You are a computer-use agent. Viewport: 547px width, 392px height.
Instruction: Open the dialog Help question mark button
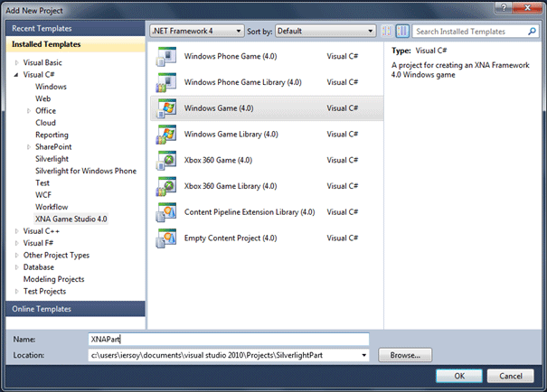[x=504, y=7]
